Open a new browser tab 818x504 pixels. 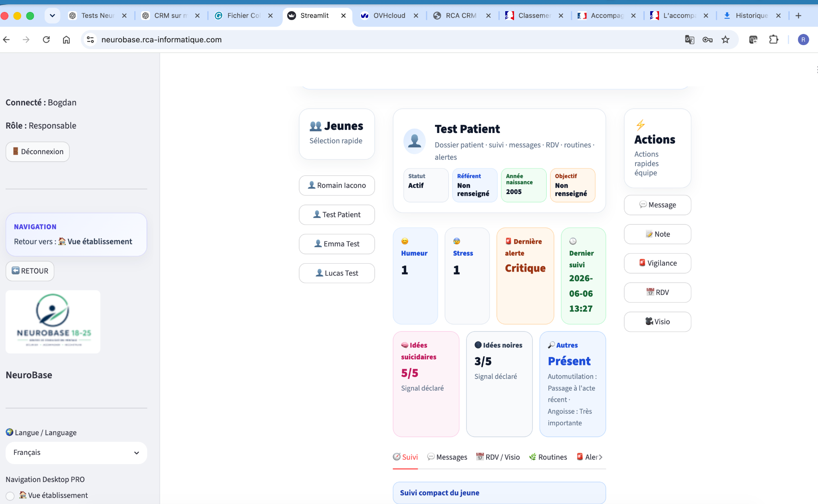pyautogui.click(x=798, y=16)
